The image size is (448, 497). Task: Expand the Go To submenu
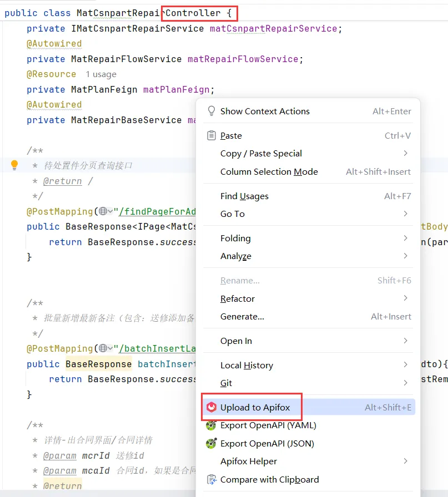(309, 214)
